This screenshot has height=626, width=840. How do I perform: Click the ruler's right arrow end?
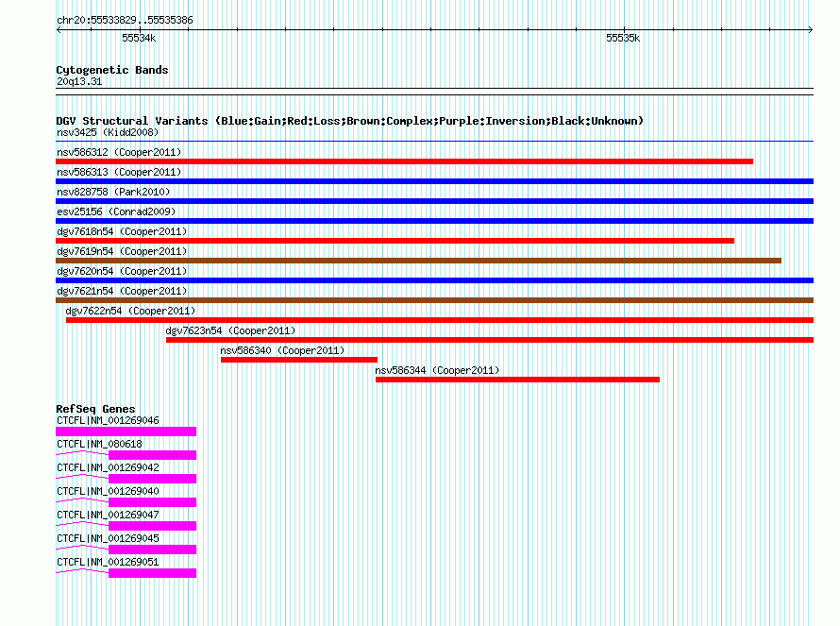[x=811, y=29]
